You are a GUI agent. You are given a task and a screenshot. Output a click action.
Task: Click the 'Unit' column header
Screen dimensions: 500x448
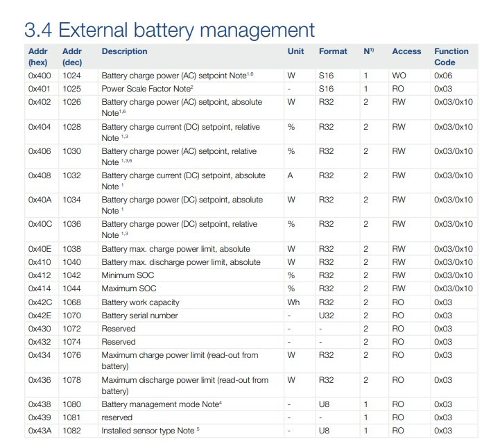(x=295, y=51)
